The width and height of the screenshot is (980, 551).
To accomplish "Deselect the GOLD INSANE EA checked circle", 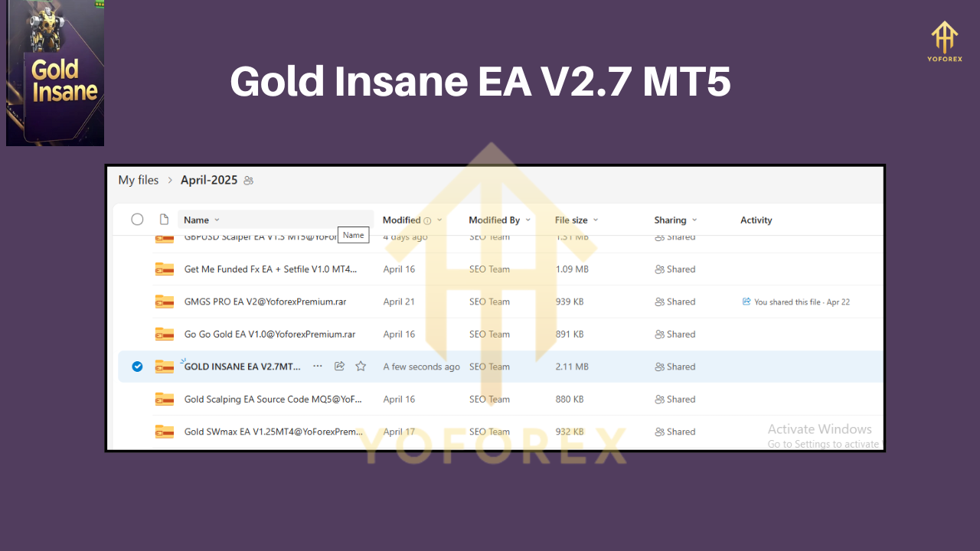I will (137, 366).
